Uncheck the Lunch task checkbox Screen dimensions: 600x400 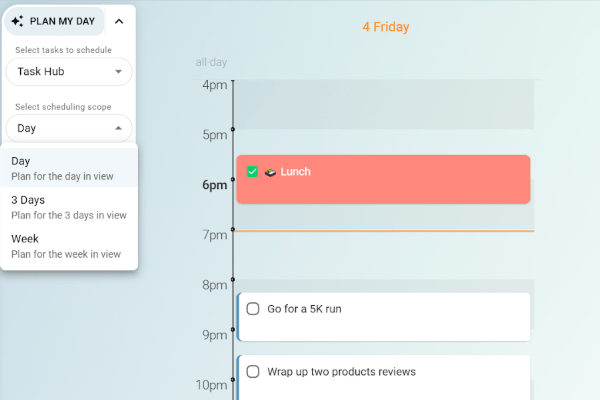[x=252, y=172]
